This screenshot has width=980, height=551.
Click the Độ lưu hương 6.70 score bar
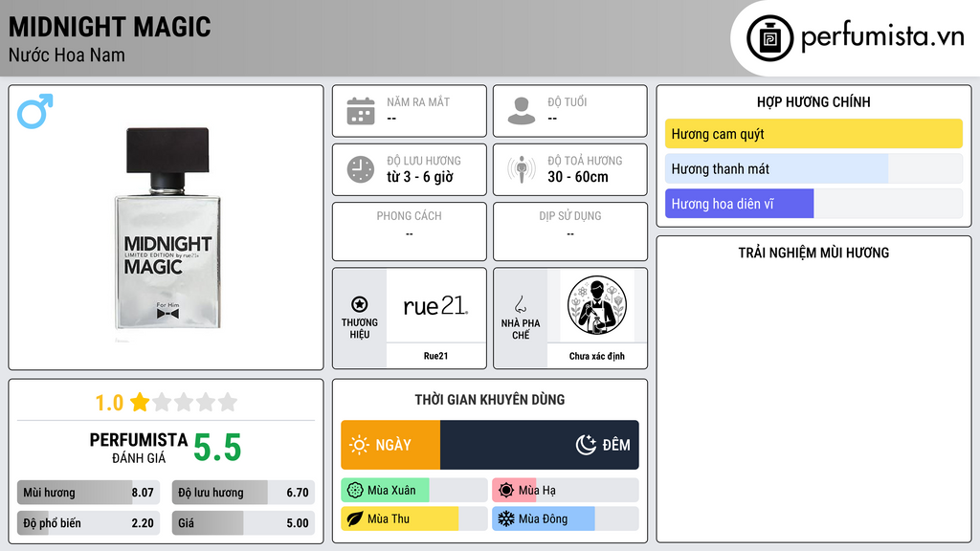pyautogui.click(x=243, y=493)
